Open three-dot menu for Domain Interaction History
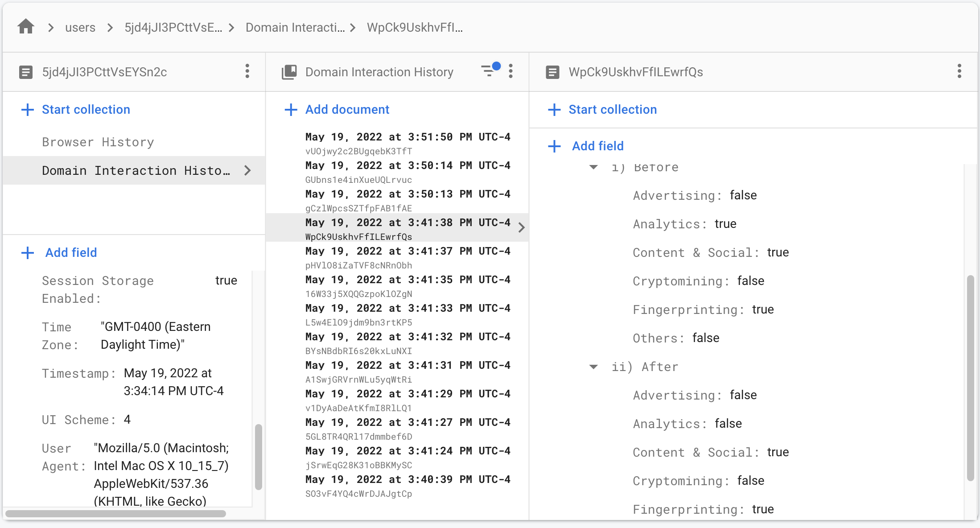 coord(511,71)
